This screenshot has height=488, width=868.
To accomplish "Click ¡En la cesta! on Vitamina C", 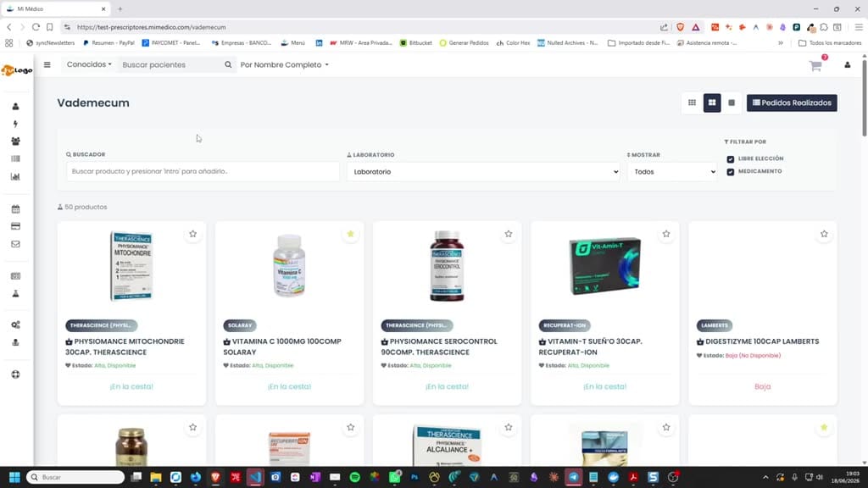I will coord(290,386).
